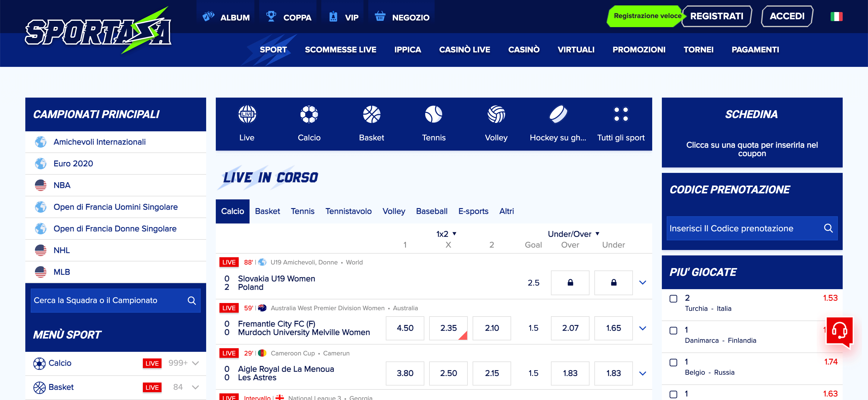Expand the Fremantle City FC match markets
The image size is (868, 400).
(643, 328)
